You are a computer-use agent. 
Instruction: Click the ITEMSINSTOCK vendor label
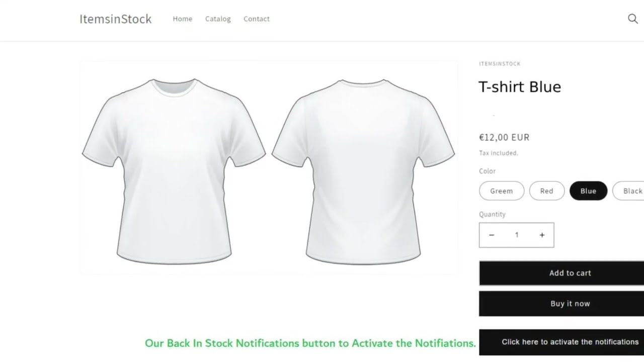(x=500, y=64)
